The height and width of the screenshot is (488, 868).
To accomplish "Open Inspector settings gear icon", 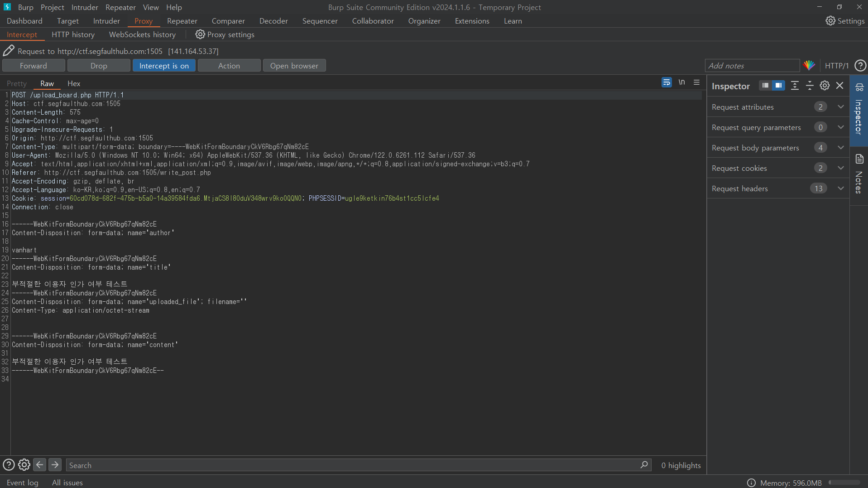I will tap(825, 86).
